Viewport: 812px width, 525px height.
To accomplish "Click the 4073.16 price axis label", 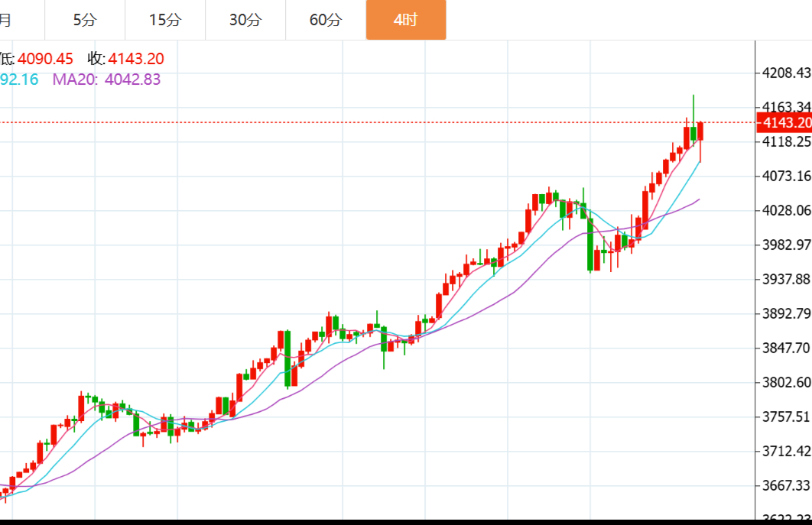I will click(786, 177).
